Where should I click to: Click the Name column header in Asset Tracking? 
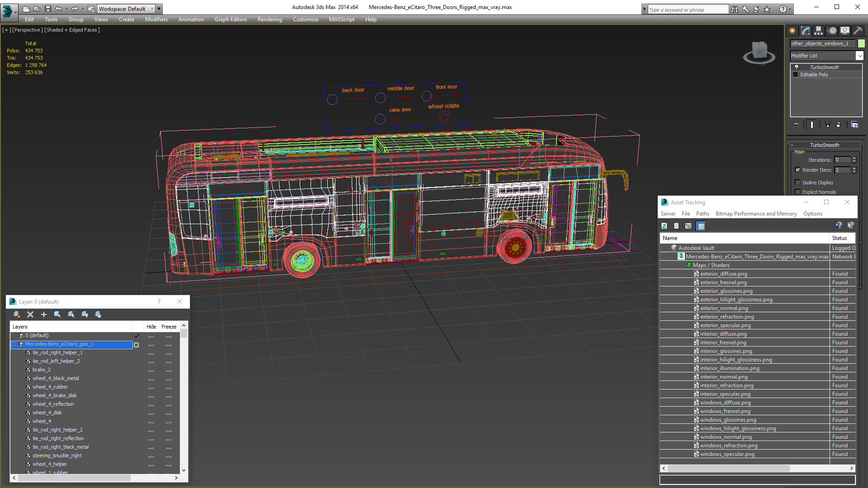745,238
